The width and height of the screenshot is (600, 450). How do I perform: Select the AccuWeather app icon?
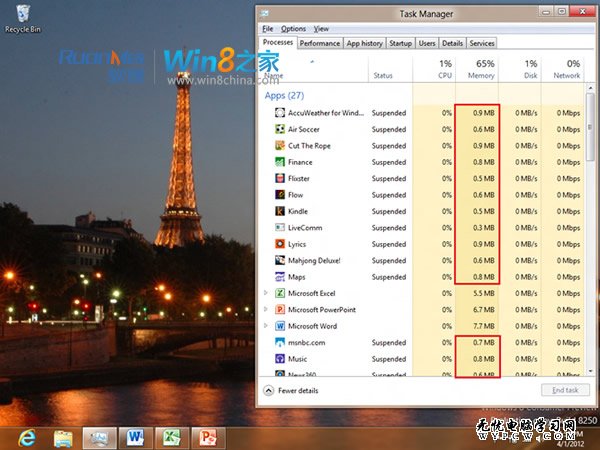(x=280, y=113)
